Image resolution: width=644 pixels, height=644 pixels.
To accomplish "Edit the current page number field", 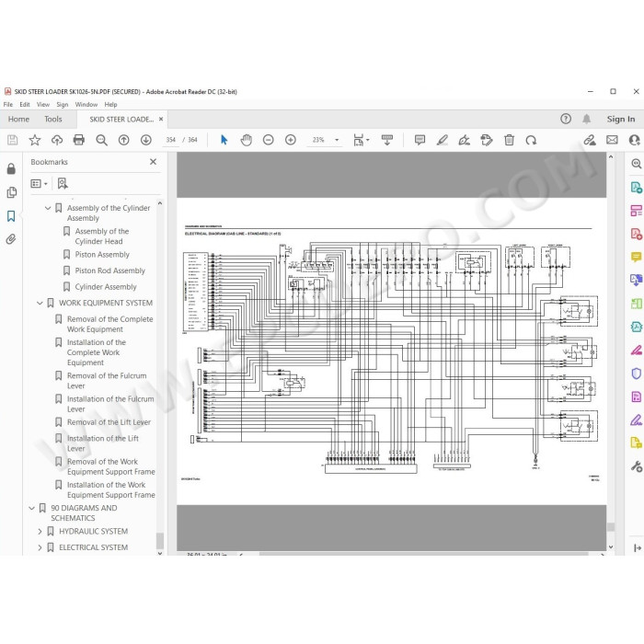I will click(x=171, y=140).
